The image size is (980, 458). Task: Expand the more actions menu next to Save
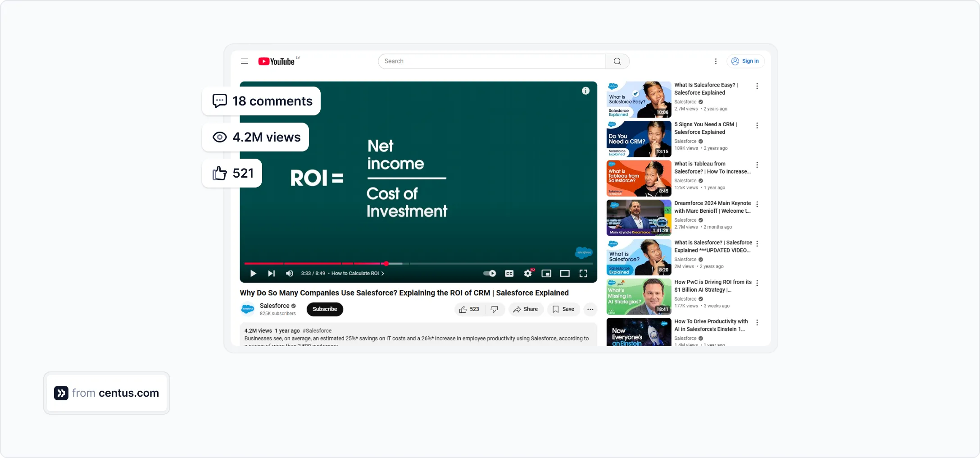point(590,309)
